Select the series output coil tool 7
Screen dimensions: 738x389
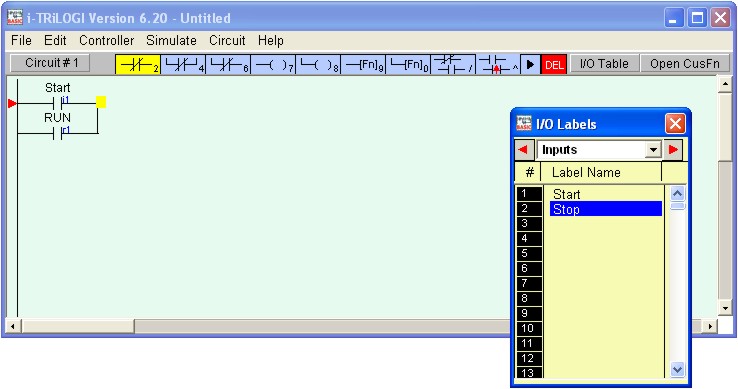[x=273, y=64]
